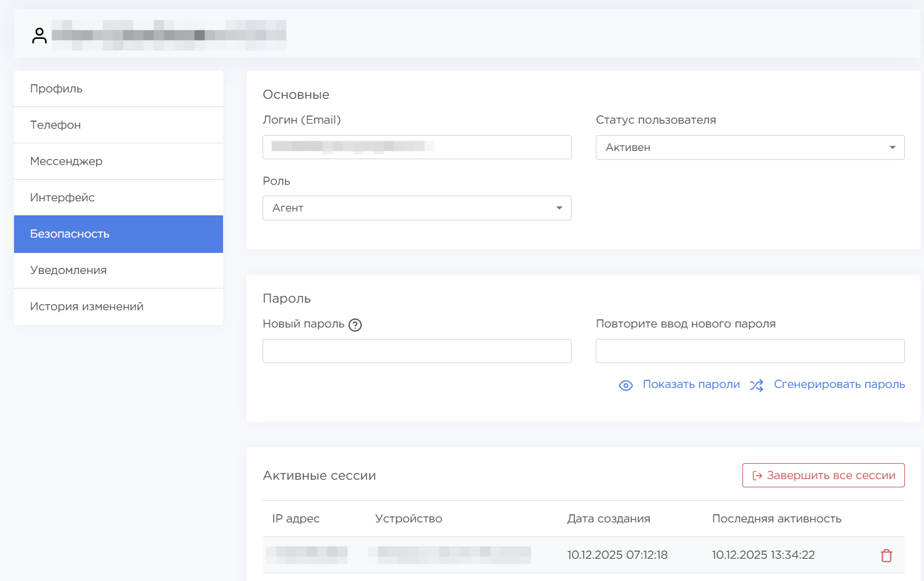Open the Профиль tab in sidebar

coord(119,89)
